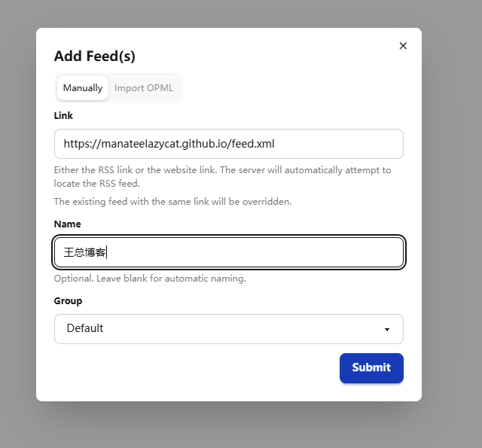Click the feed.xml URL in Link field

(x=169, y=144)
